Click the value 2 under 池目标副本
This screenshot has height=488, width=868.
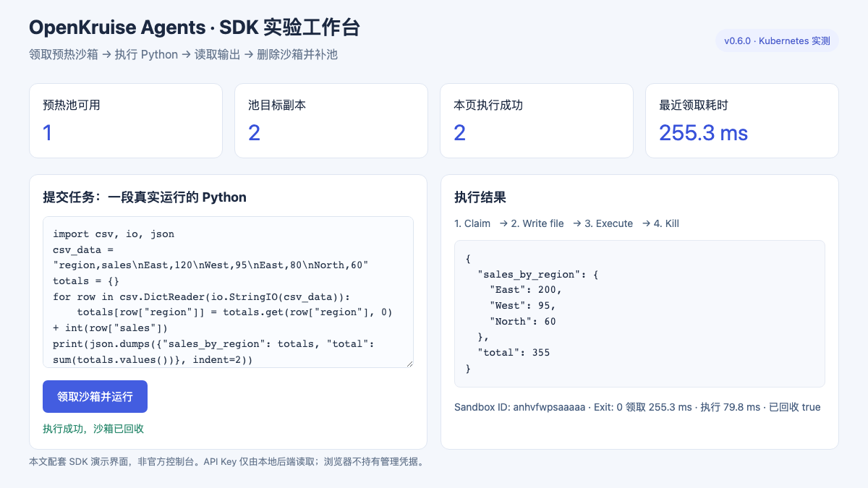tap(255, 132)
